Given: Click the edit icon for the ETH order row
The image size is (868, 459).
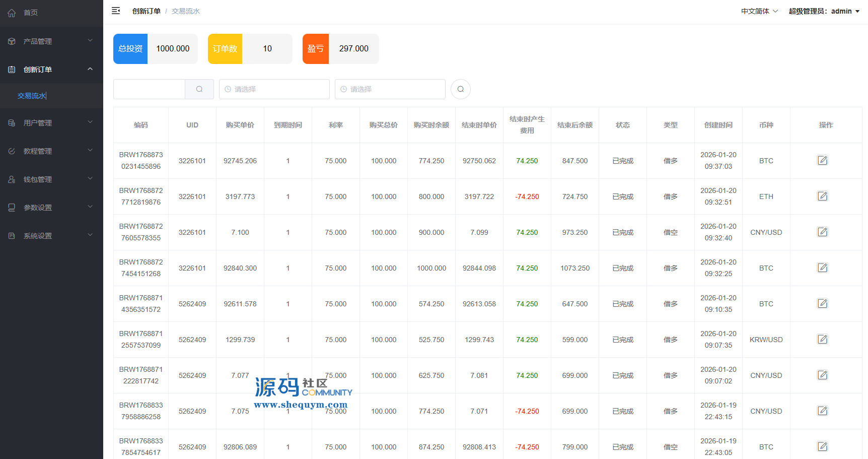Looking at the screenshot, I should coord(822,196).
